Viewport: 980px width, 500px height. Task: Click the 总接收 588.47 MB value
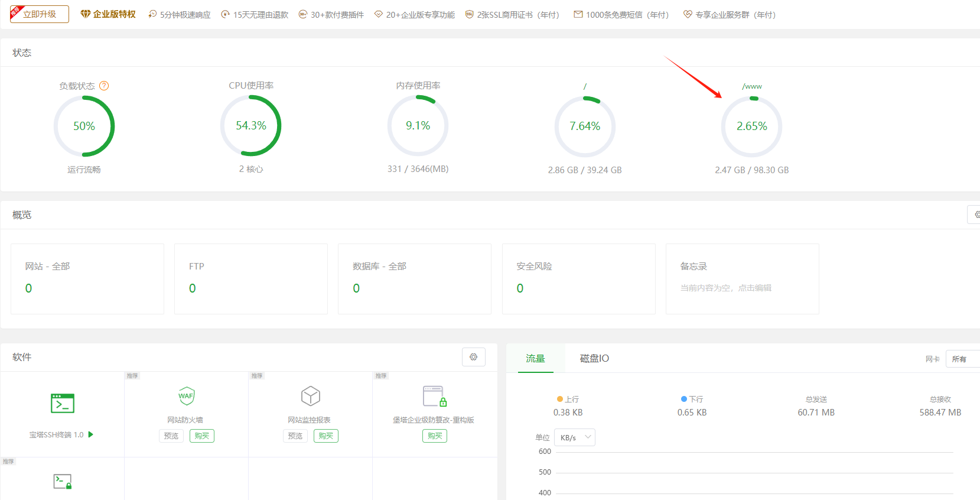coord(940,413)
